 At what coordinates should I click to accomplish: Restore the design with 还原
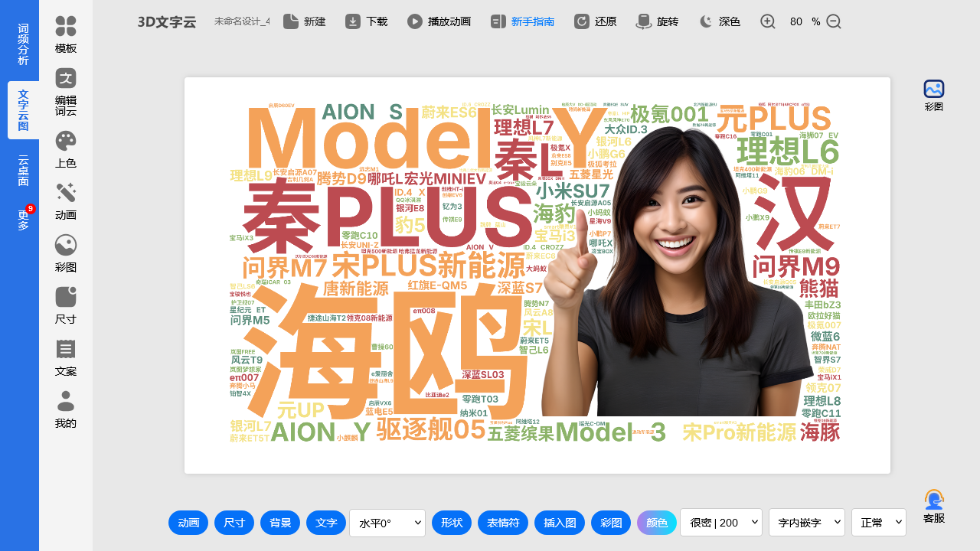coord(596,21)
